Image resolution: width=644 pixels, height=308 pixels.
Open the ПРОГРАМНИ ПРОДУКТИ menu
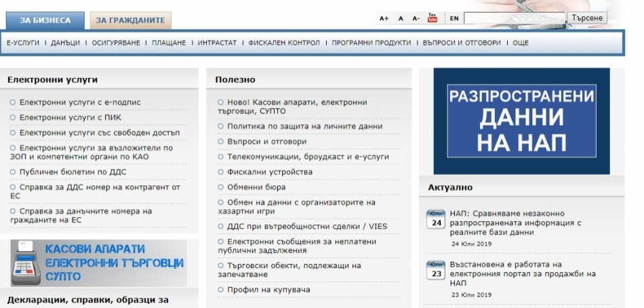tap(371, 43)
